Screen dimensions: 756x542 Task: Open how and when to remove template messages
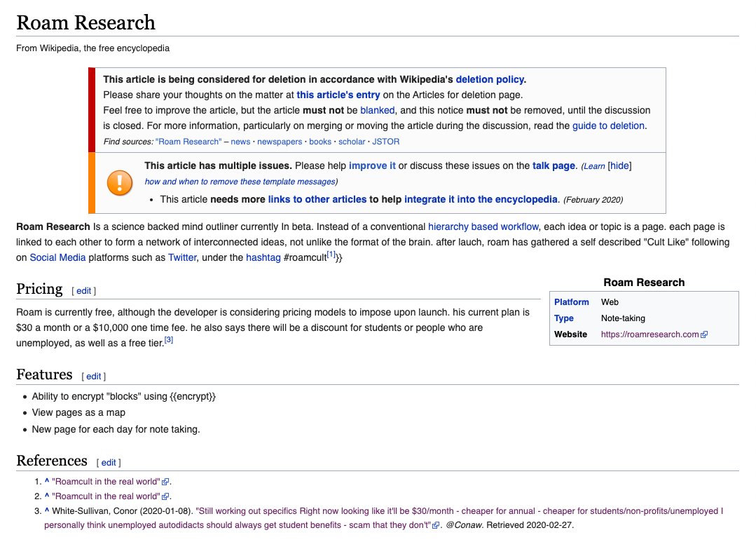(240, 182)
